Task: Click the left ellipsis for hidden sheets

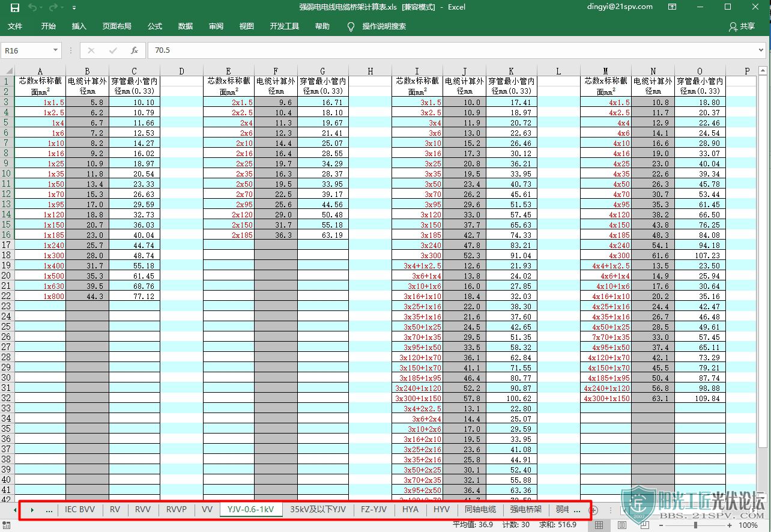Action: (49, 510)
